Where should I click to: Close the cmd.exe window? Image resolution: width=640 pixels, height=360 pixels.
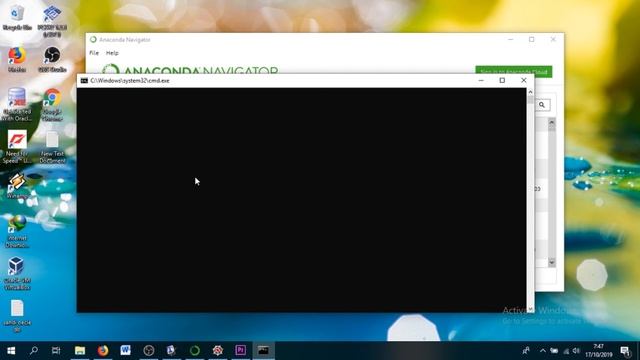pos(524,80)
